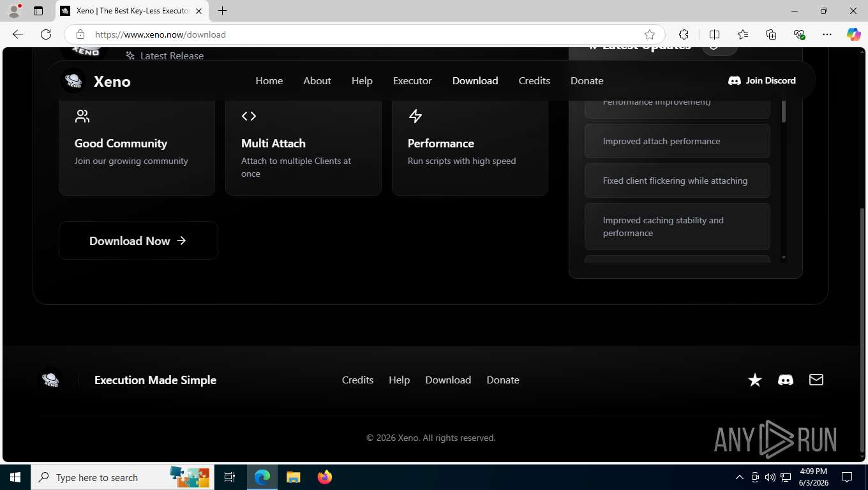Open Favorites list toolbar icon
Viewport: 868px width, 490px height.
(743, 34)
